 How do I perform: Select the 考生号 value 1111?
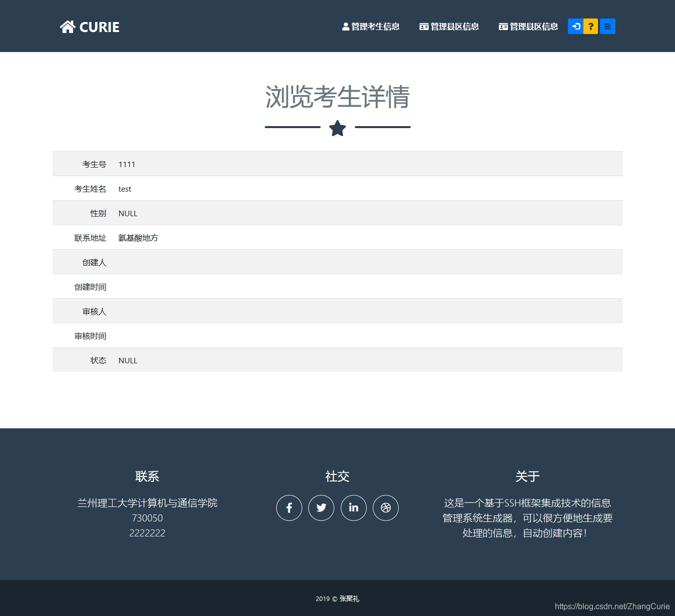(127, 164)
